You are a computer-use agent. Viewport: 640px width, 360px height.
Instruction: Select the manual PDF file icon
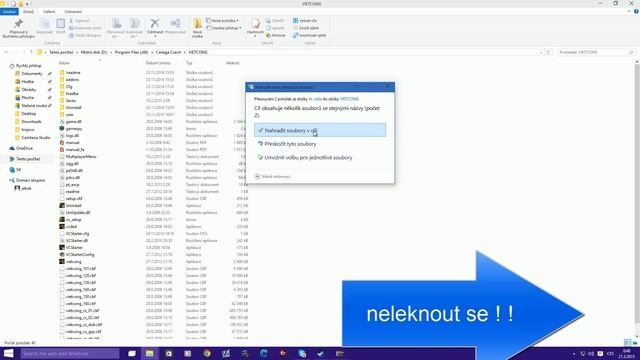point(62,142)
